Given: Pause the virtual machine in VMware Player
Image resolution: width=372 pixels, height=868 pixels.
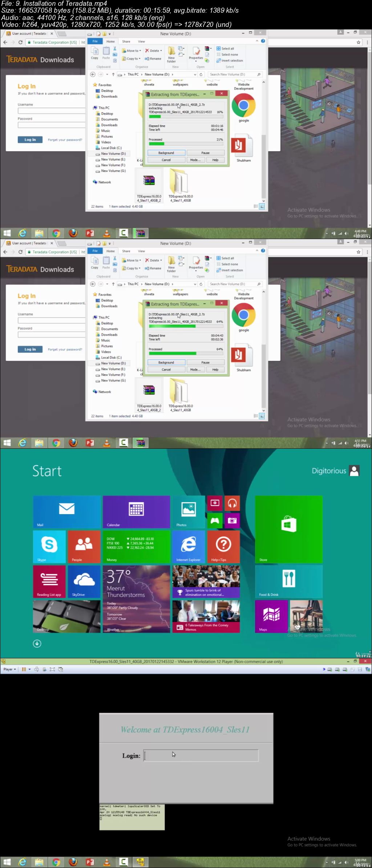Looking at the screenshot, I should pyautogui.click(x=24, y=669).
